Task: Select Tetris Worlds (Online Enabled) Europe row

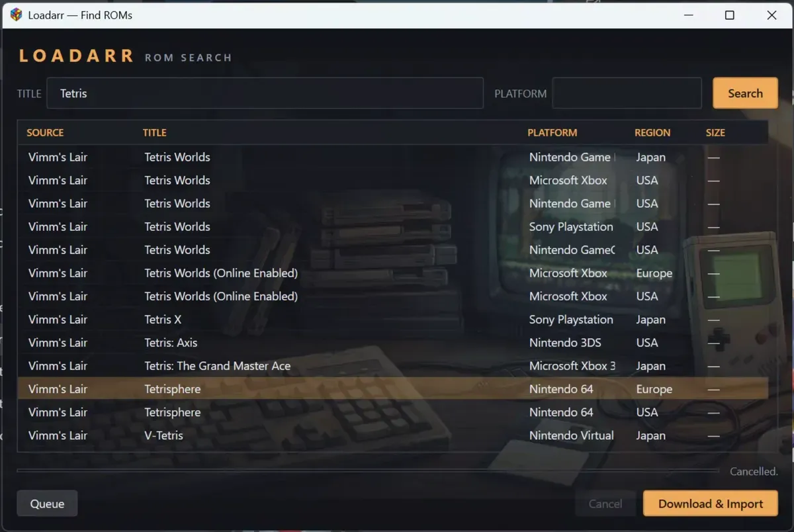Action: tap(393, 273)
